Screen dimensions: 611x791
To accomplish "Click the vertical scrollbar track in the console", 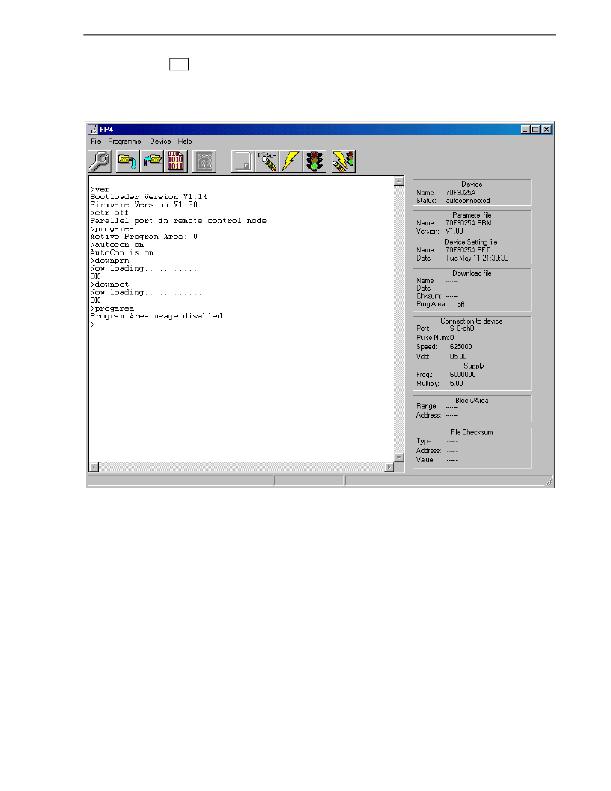I will tap(399, 319).
